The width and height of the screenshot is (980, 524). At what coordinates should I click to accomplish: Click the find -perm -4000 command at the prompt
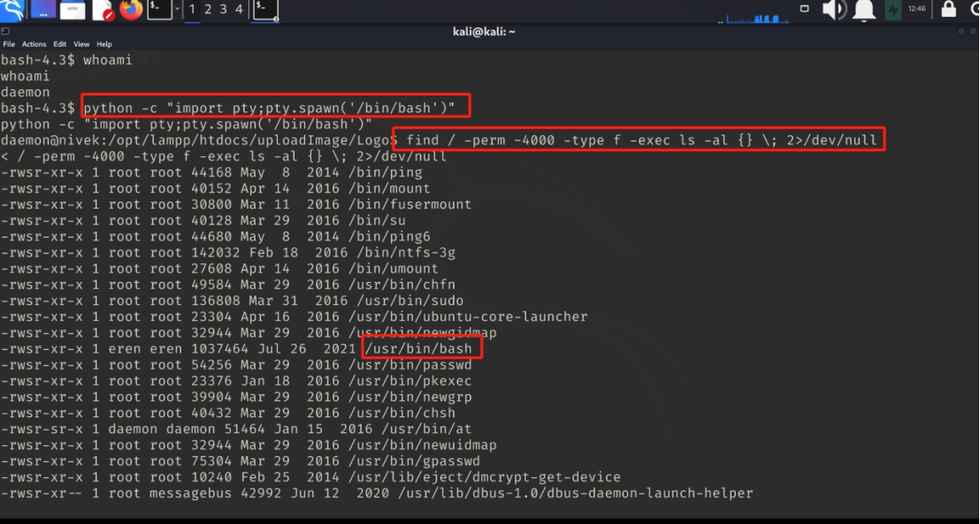[642, 140]
